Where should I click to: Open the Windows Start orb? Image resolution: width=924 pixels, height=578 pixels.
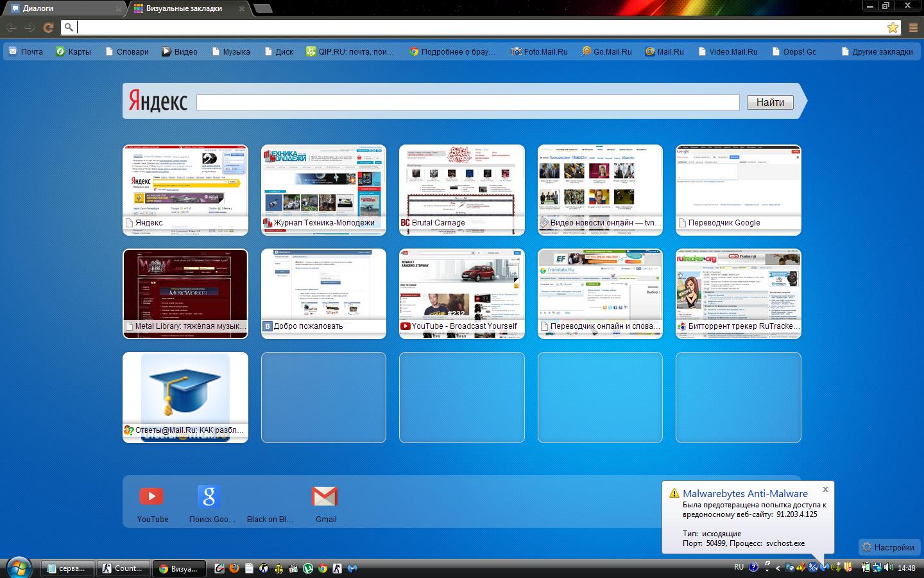click(x=18, y=568)
